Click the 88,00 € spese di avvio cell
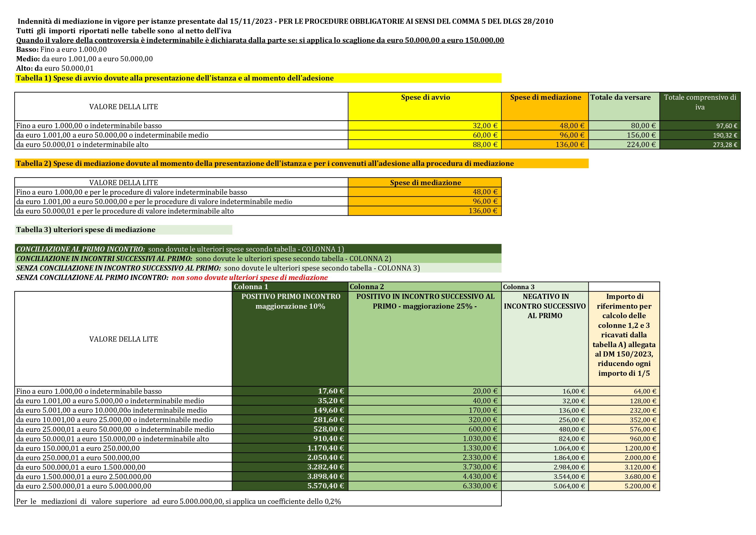 (x=425, y=145)
